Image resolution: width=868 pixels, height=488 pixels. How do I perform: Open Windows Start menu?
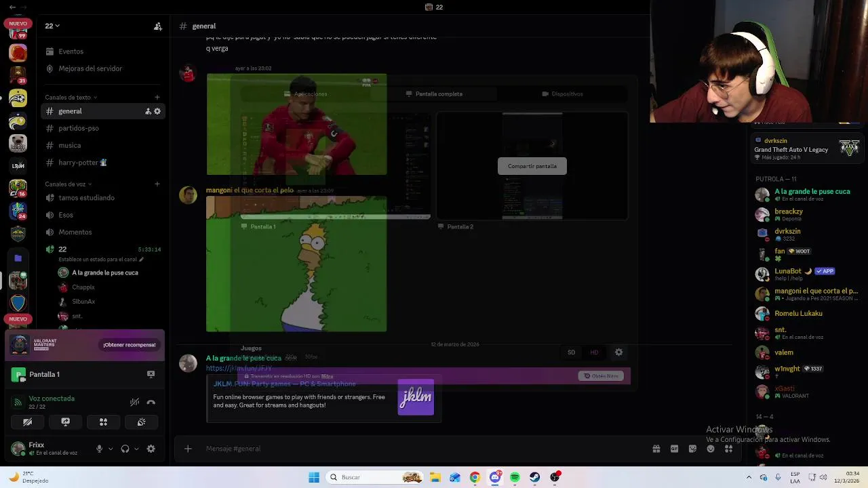tap(314, 477)
